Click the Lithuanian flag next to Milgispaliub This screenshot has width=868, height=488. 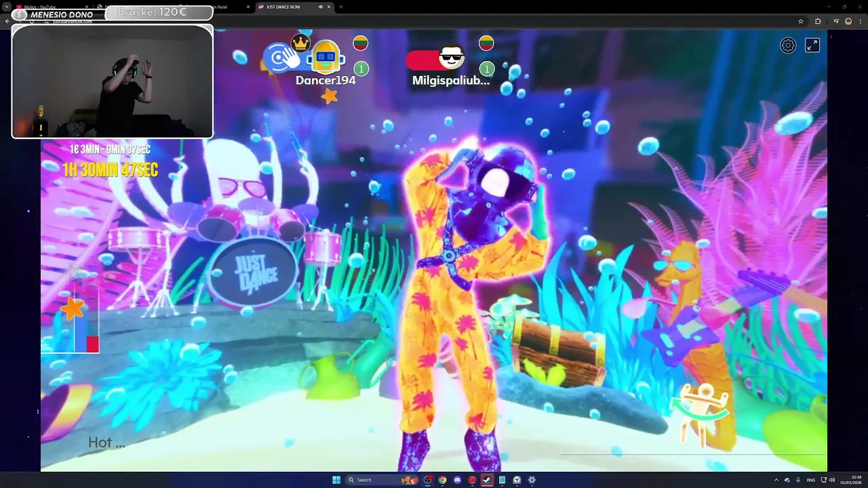click(x=486, y=43)
